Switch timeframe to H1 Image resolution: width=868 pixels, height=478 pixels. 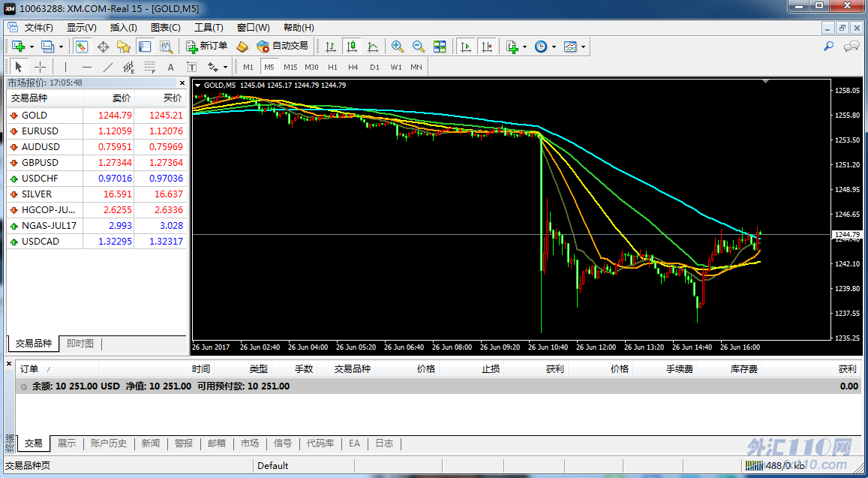tap(332, 67)
